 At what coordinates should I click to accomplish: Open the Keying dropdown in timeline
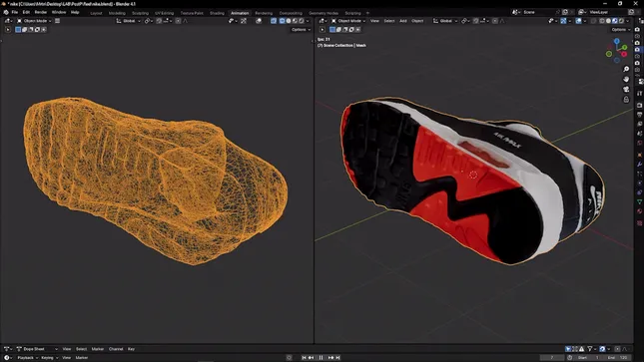click(x=49, y=357)
